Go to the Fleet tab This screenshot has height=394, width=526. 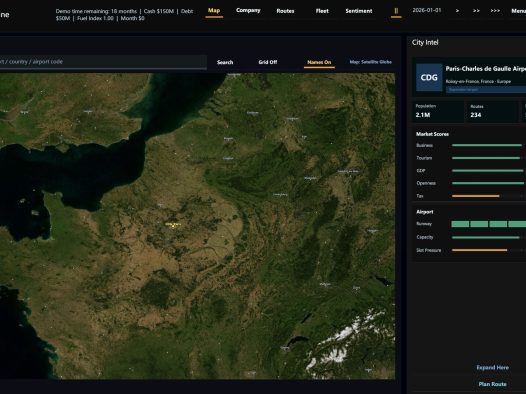pos(322,11)
